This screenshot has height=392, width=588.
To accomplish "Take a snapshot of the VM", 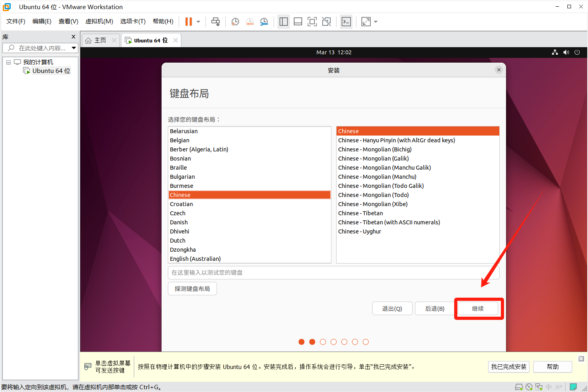I will click(235, 22).
